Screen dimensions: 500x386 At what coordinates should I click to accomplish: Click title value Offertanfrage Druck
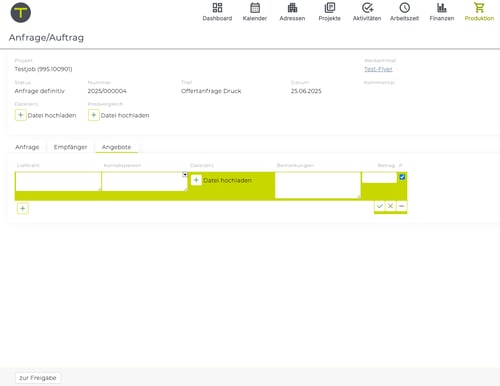tap(211, 91)
